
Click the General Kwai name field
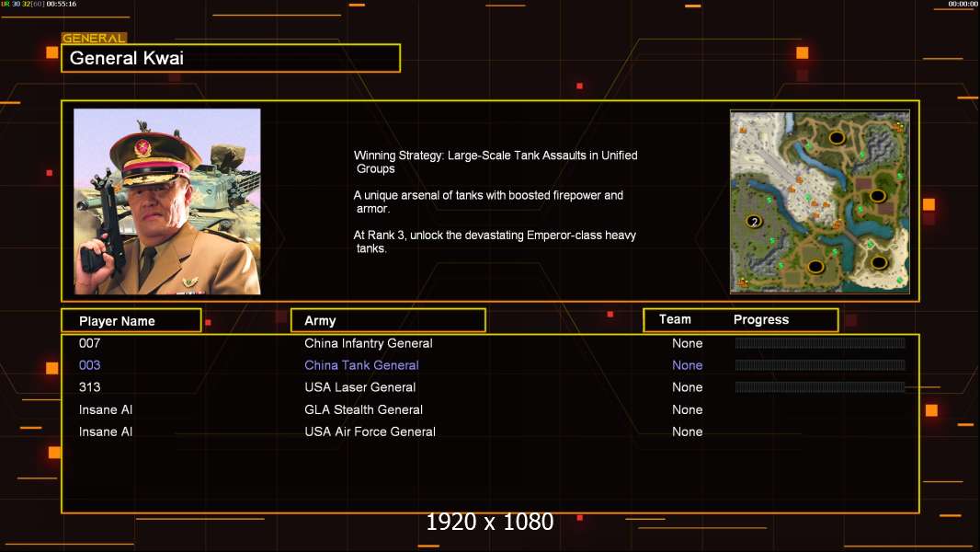pyautogui.click(x=231, y=58)
